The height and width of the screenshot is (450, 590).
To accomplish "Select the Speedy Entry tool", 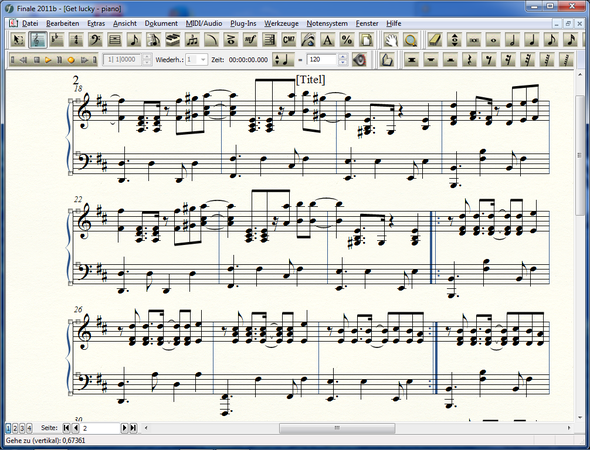I will point(154,40).
